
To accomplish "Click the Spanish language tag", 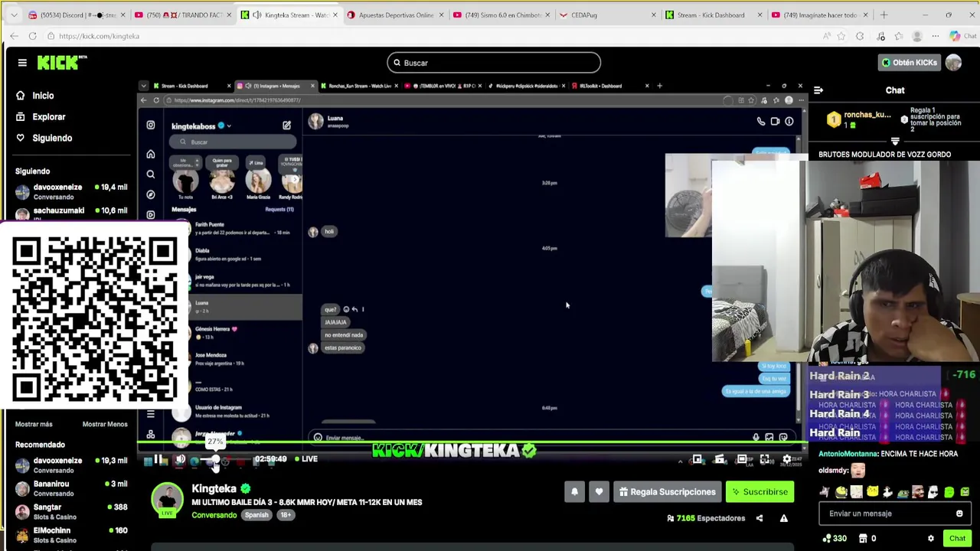I will [x=256, y=515].
